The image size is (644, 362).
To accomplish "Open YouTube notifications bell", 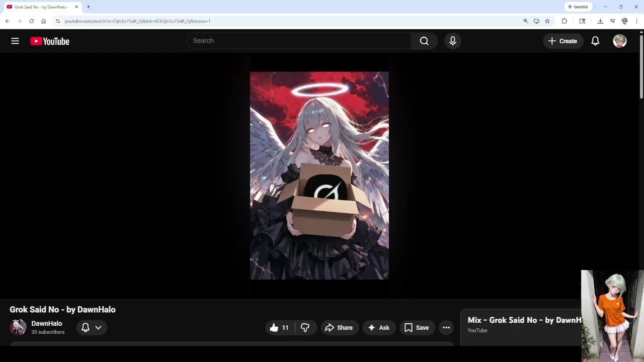I will [595, 41].
